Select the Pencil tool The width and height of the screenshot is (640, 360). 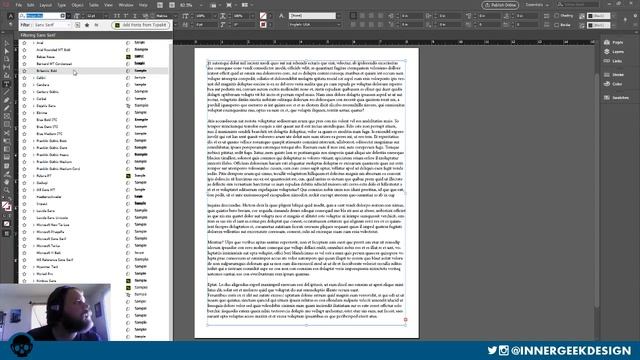pyautogui.click(x=7, y=108)
